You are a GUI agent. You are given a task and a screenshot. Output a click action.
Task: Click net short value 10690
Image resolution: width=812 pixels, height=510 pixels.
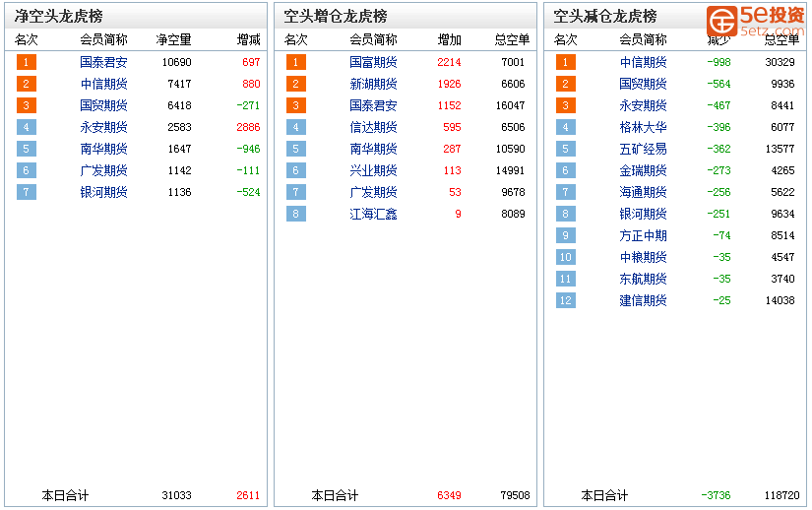coord(176,62)
